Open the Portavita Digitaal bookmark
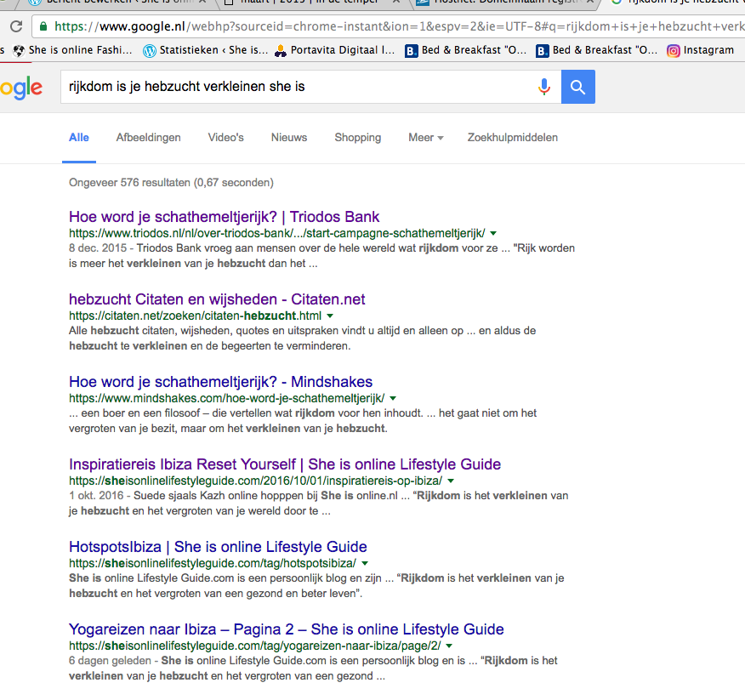 pos(334,50)
